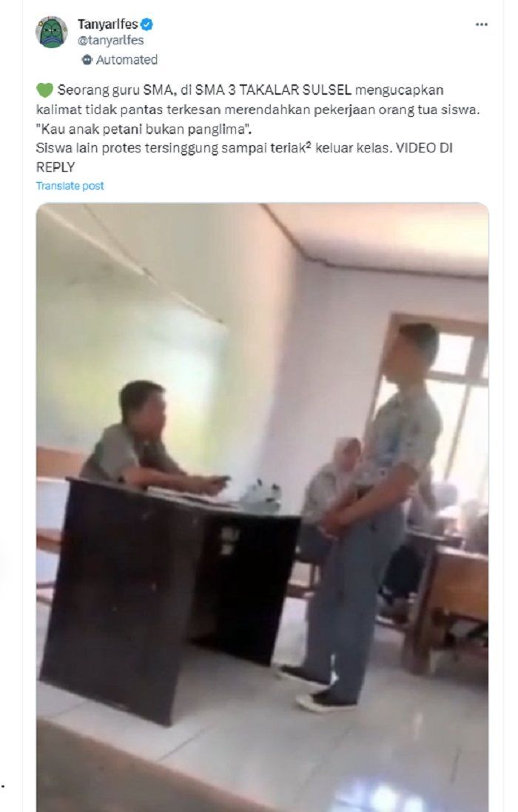518x812 pixels.
Task: Open the @tanyarlfes handle link
Action: pos(111,41)
